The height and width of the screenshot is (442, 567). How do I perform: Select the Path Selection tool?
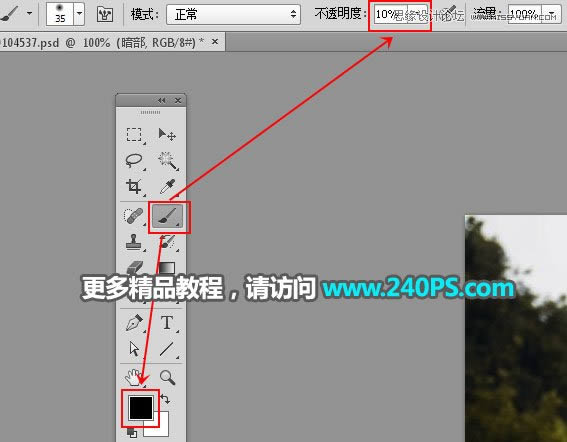click(x=134, y=349)
